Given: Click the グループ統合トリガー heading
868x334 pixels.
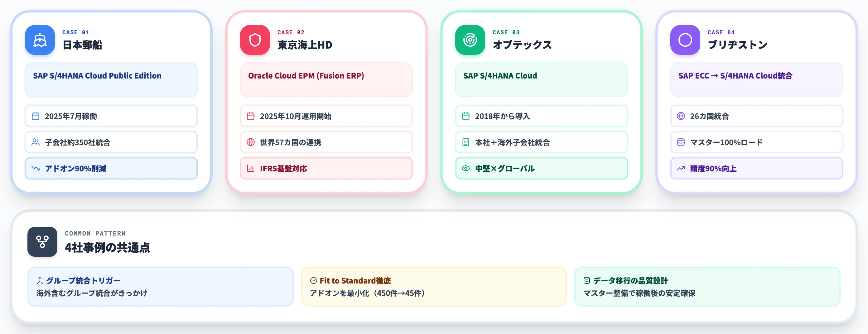Looking at the screenshot, I should 83,280.
